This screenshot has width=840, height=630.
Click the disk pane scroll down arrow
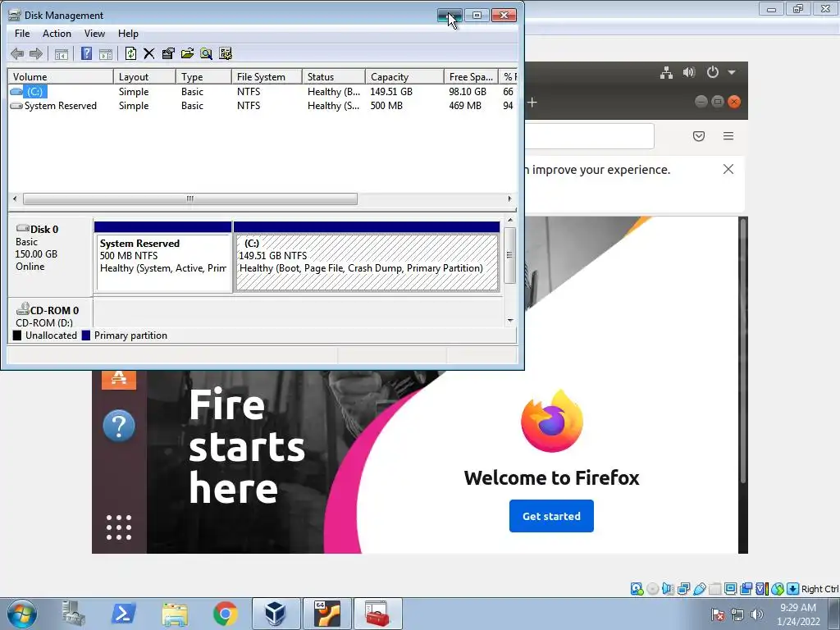[x=510, y=321]
